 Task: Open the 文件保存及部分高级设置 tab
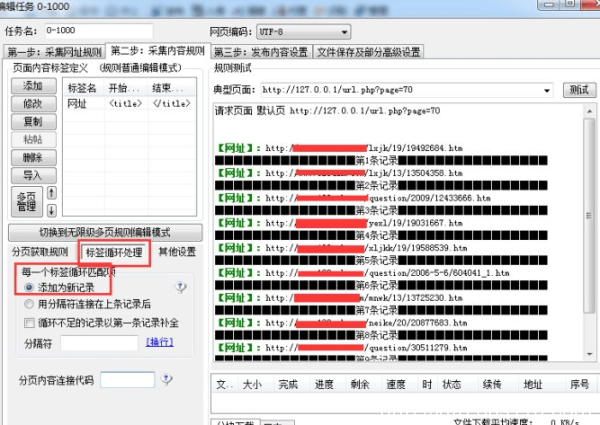coord(368,51)
